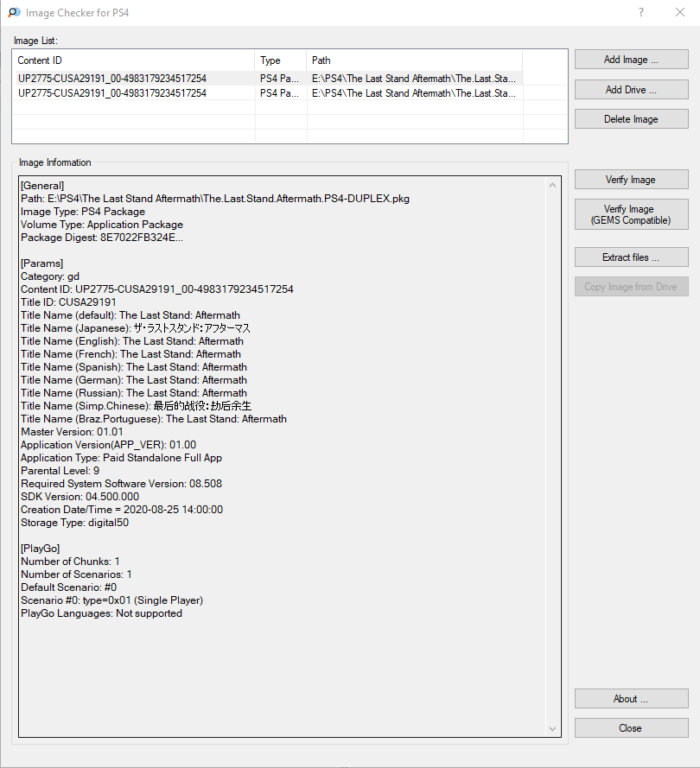This screenshot has height=768, width=700.
Task: Select second Content ID row in list
Action: click(112, 93)
